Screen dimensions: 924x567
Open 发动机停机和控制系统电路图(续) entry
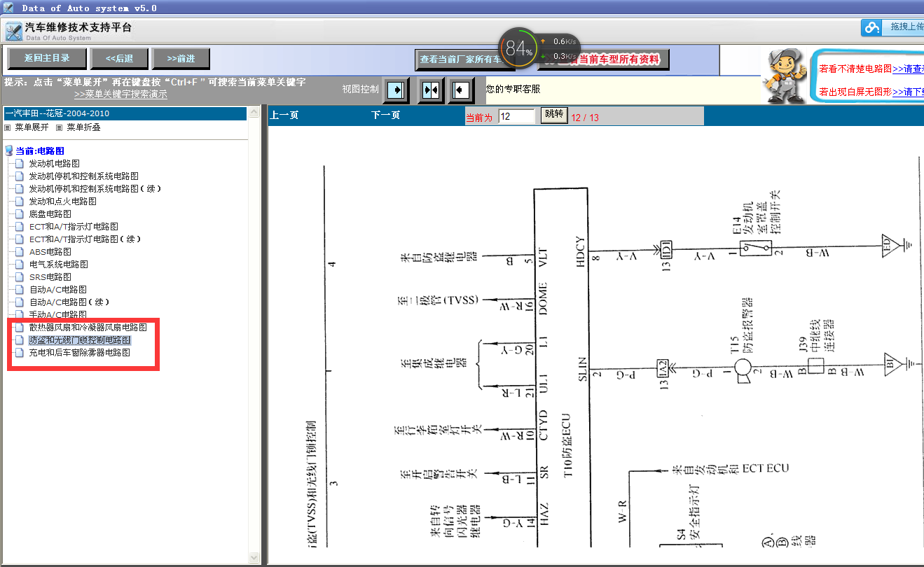coord(95,188)
